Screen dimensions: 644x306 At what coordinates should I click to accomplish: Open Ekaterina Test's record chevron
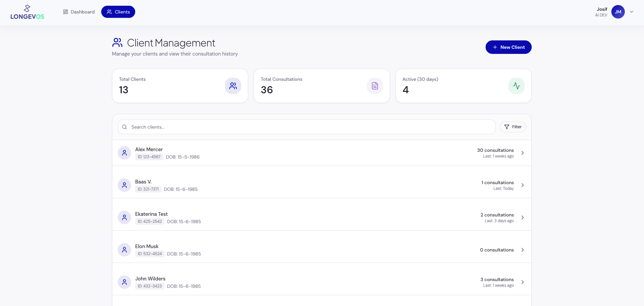[x=522, y=217]
